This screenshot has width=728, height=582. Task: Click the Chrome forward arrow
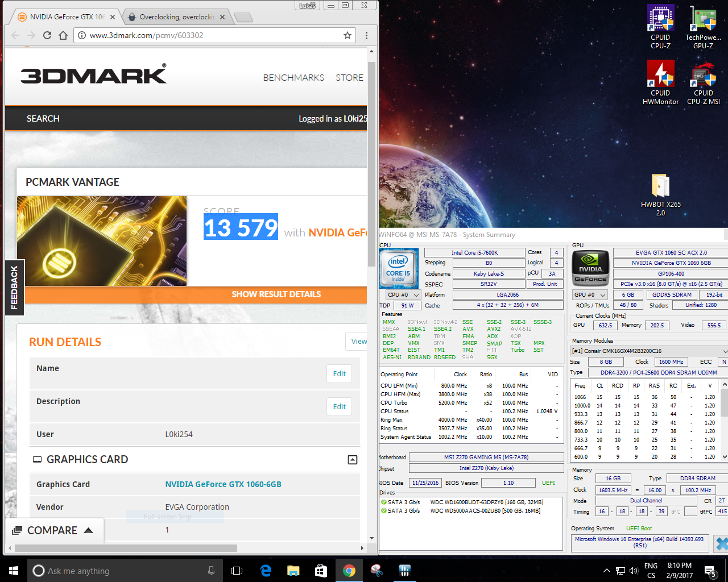[x=31, y=35]
